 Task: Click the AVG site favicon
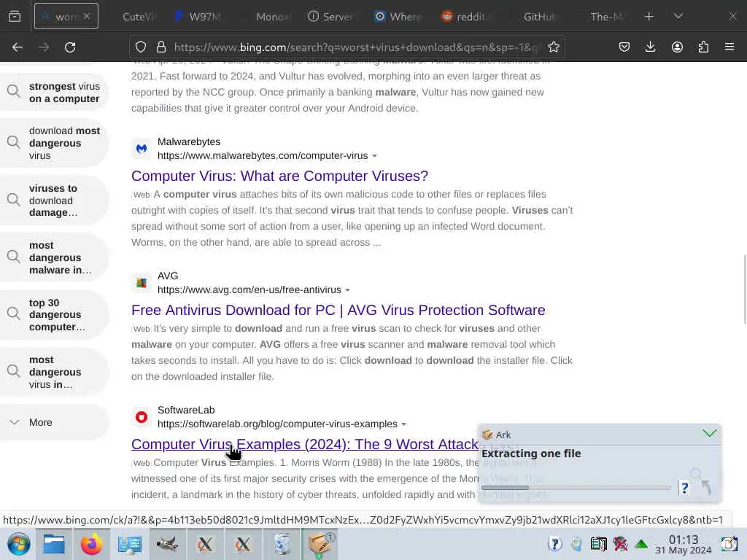tap(142, 283)
